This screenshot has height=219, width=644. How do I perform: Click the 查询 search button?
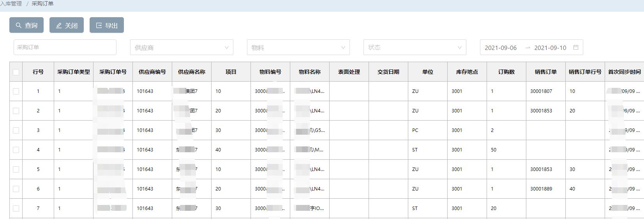click(x=26, y=25)
